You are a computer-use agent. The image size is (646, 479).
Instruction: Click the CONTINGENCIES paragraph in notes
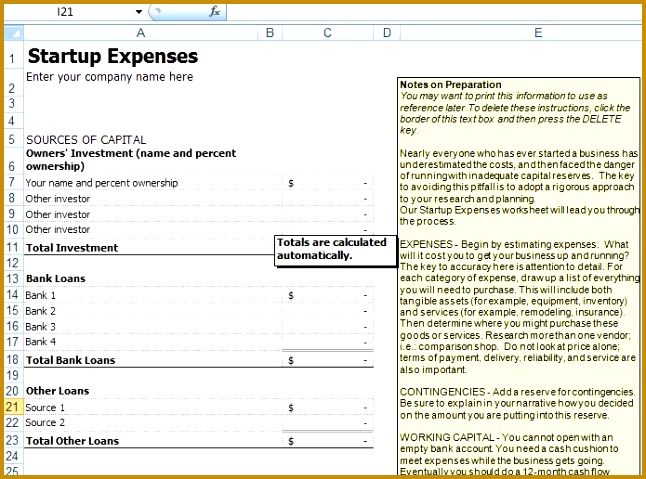[x=517, y=403]
